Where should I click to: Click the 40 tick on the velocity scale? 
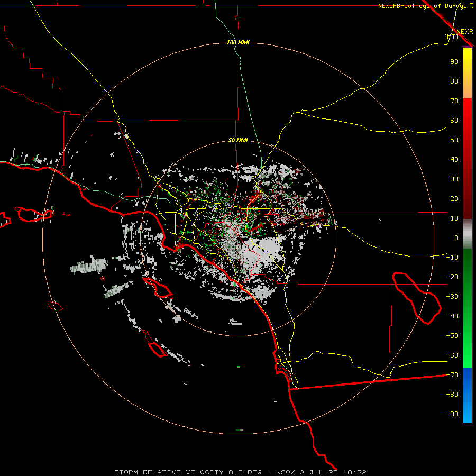pos(454,159)
